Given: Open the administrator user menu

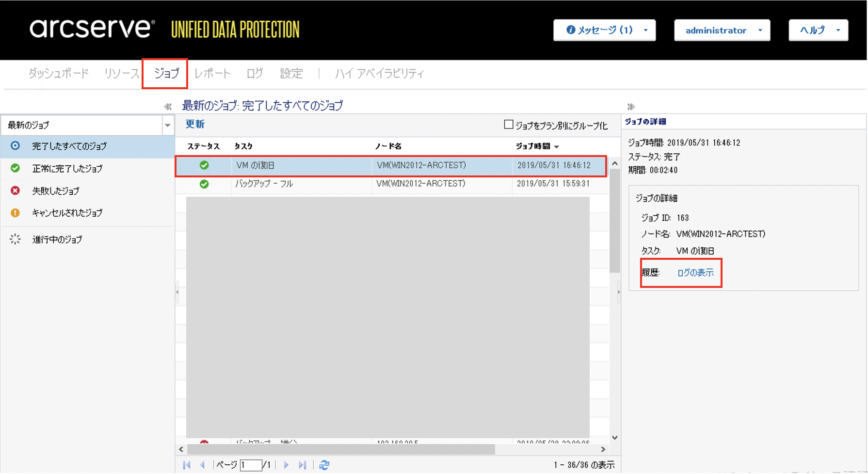Looking at the screenshot, I should pyautogui.click(x=722, y=30).
